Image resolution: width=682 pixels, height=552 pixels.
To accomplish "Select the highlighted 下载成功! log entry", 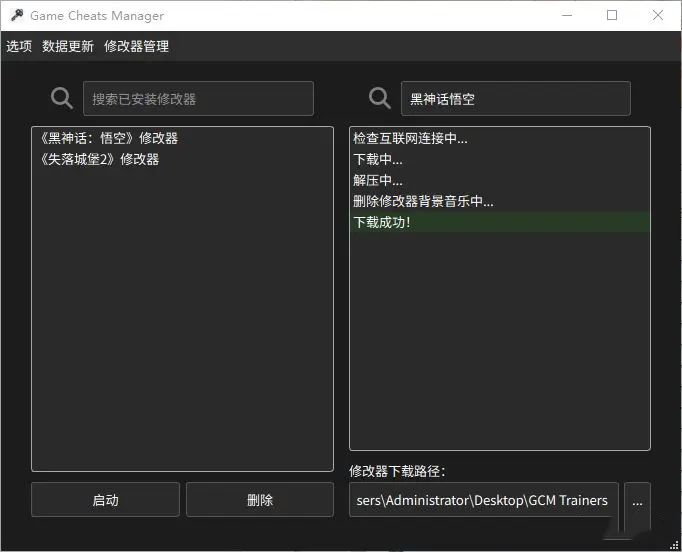I will [x=382, y=222].
